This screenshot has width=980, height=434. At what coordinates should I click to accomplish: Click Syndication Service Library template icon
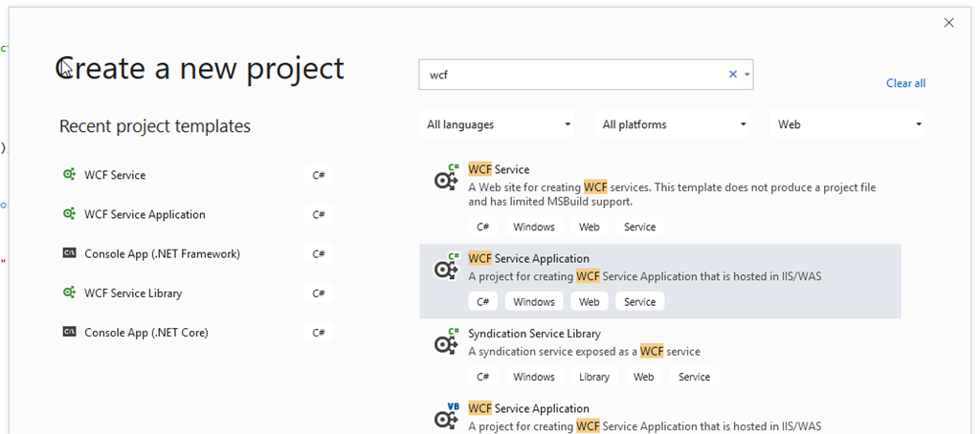point(446,341)
